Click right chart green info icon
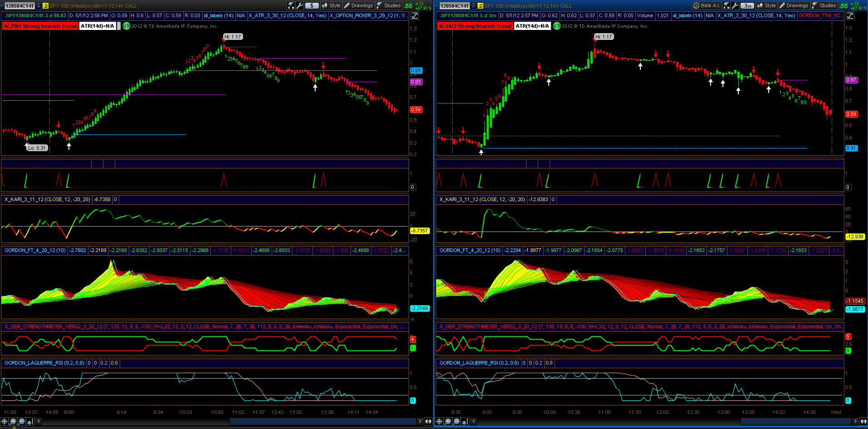This screenshot has width=868, height=429. click(557, 26)
